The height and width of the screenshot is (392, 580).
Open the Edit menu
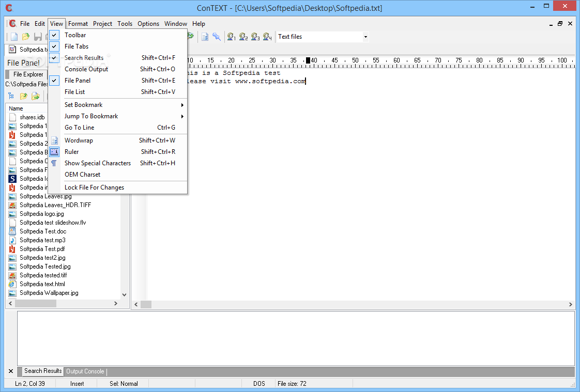pyautogui.click(x=40, y=24)
